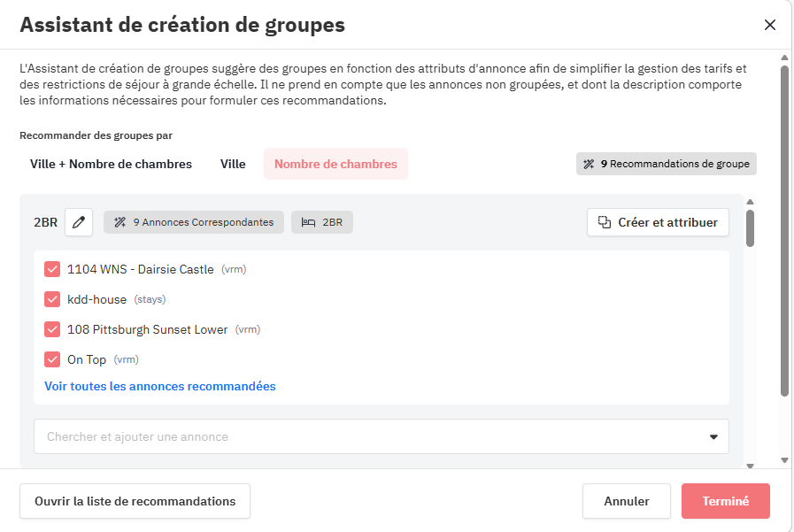The height and width of the screenshot is (532, 794).
Task: Select the Ville + Nombre de chambres tab
Action: (111, 164)
